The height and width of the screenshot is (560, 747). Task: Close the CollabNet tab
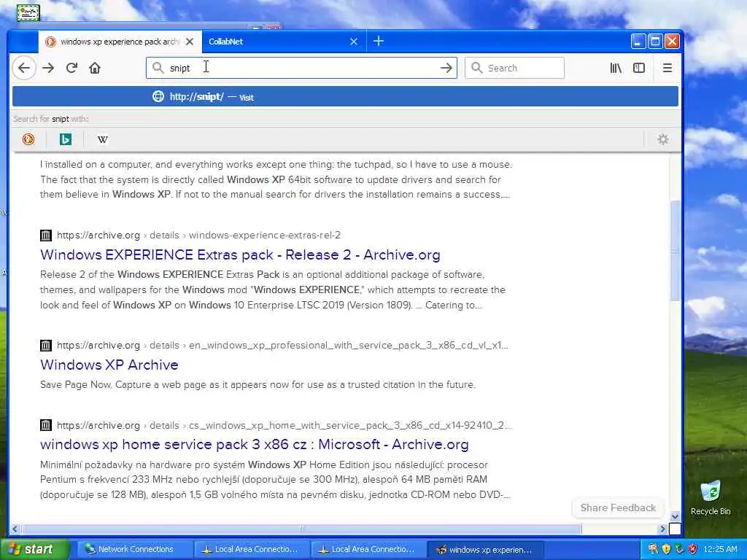click(x=354, y=42)
